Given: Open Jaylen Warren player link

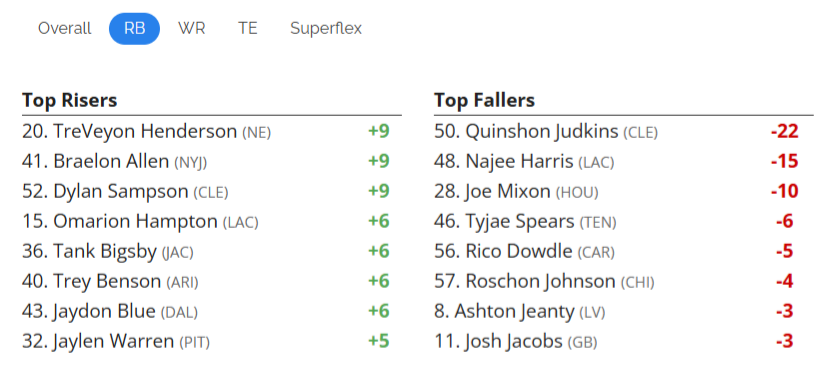Looking at the screenshot, I should [x=113, y=342].
